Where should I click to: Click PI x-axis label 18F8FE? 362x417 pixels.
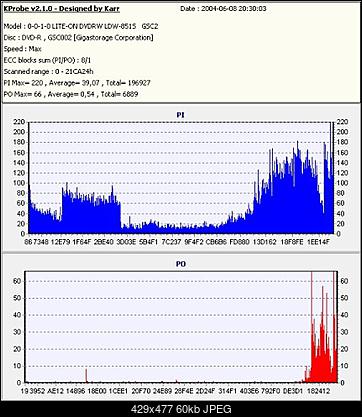pyautogui.click(x=292, y=242)
